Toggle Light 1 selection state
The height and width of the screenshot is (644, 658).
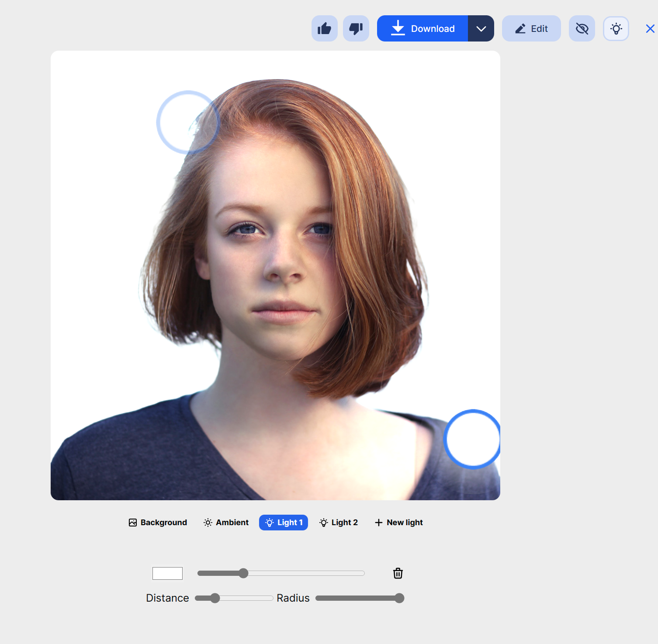(283, 522)
